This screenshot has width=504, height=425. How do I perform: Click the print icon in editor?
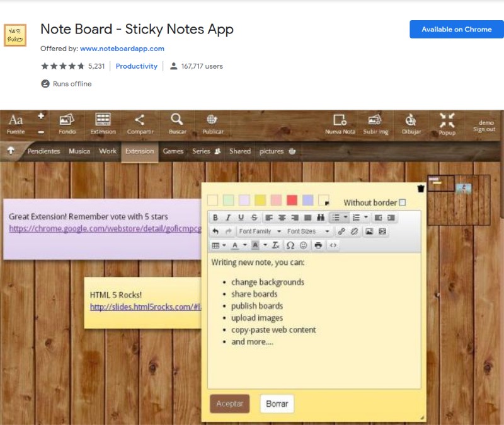[x=318, y=245]
